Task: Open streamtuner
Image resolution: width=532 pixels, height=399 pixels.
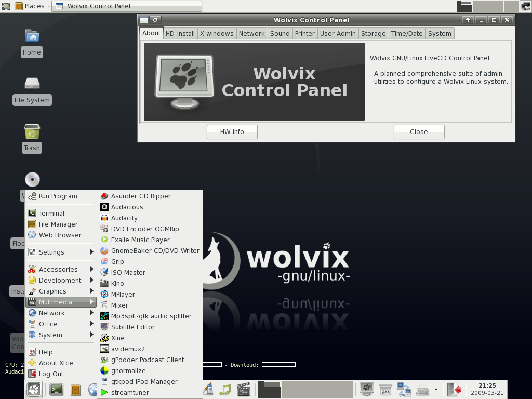Action: 150,393
